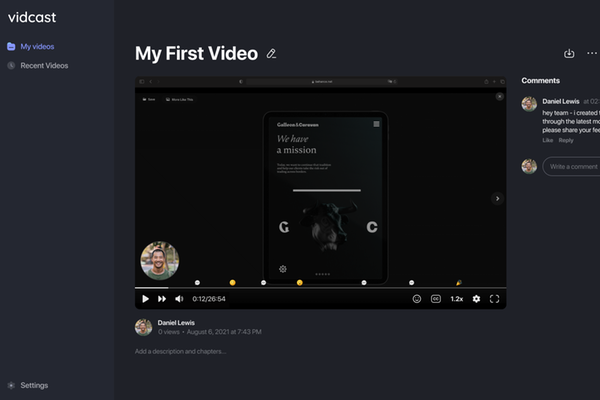Open My videos in sidebar
600x400 pixels.
(31, 46)
